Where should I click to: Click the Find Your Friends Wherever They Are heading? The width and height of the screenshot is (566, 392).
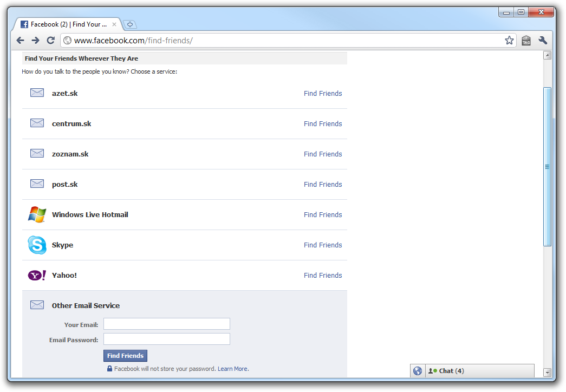point(81,58)
